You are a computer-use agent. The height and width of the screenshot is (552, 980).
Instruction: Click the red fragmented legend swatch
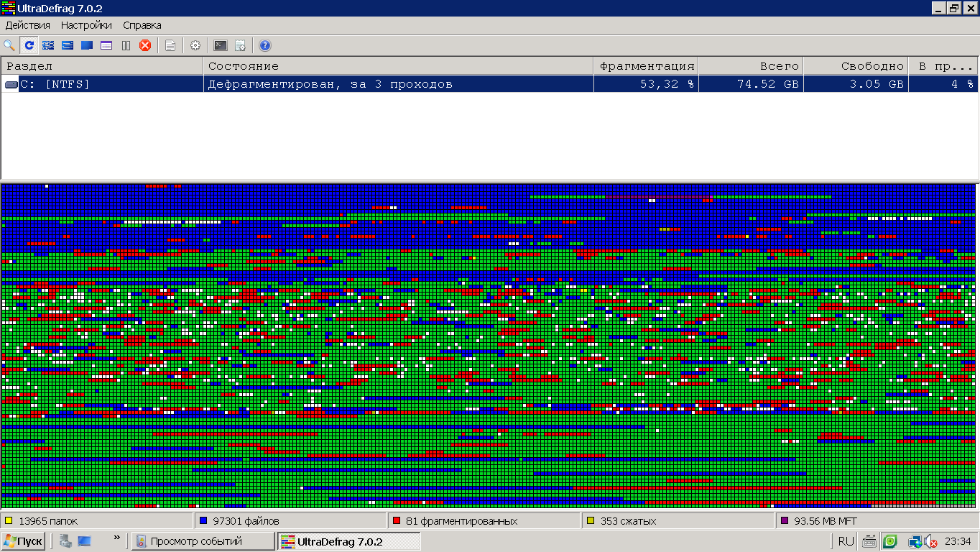[396, 521]
